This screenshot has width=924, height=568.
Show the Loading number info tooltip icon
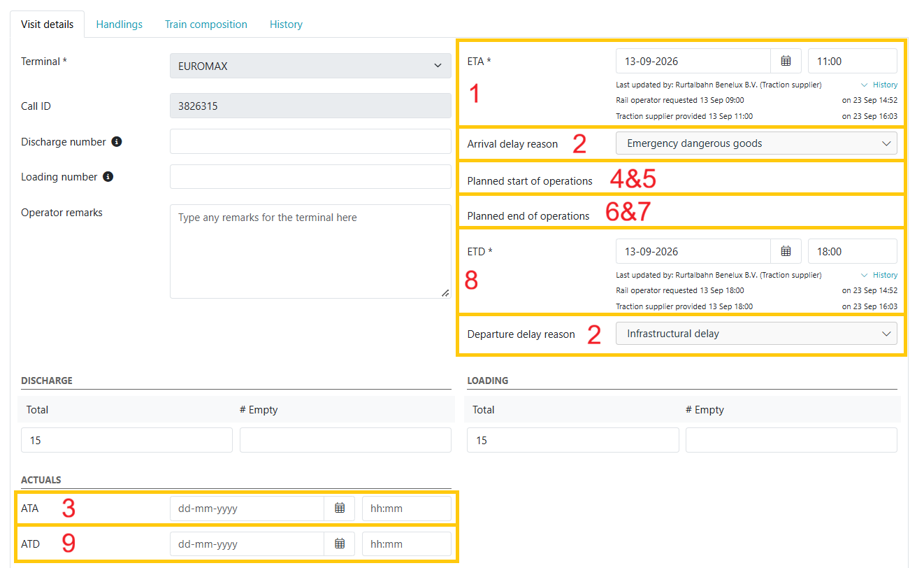(x=108, y=176)
